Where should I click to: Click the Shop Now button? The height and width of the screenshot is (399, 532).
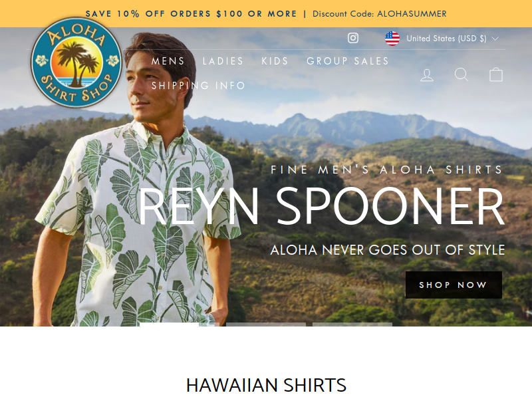[454, 285]
